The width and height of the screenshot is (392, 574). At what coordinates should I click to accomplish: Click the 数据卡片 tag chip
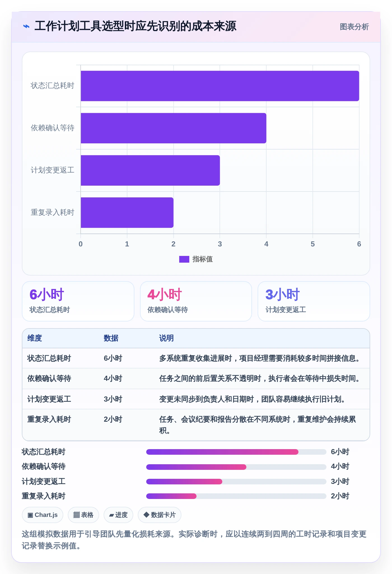(160, 515)
